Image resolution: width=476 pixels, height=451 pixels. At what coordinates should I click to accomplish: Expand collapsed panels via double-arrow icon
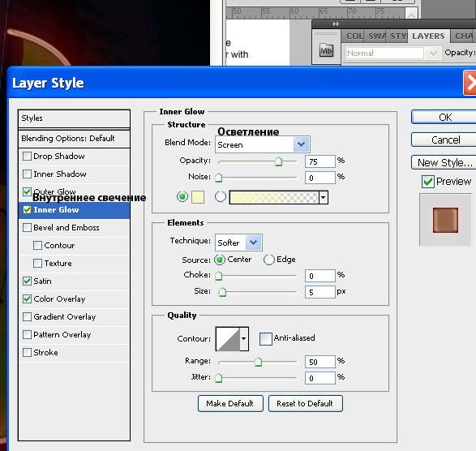coord(336,24)
